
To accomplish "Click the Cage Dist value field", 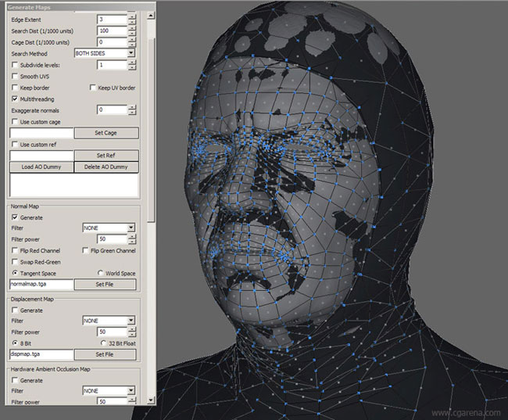I will [x=112, y=42].
